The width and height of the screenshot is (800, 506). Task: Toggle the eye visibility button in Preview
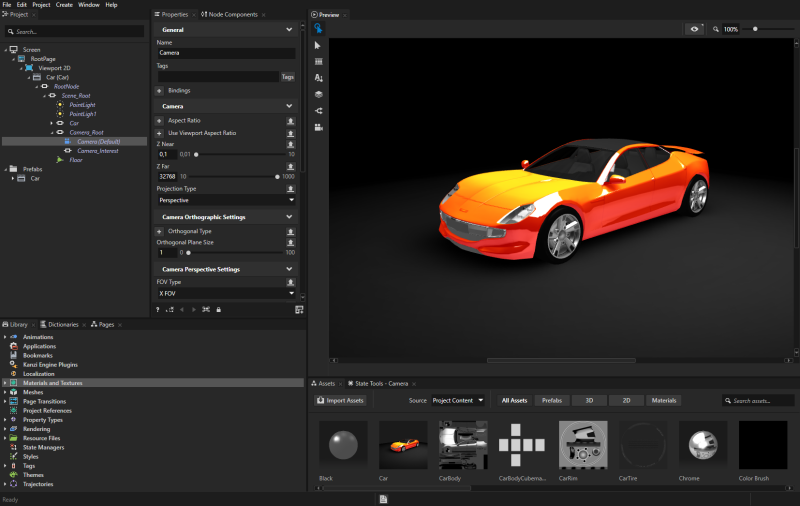coord(694,30)
